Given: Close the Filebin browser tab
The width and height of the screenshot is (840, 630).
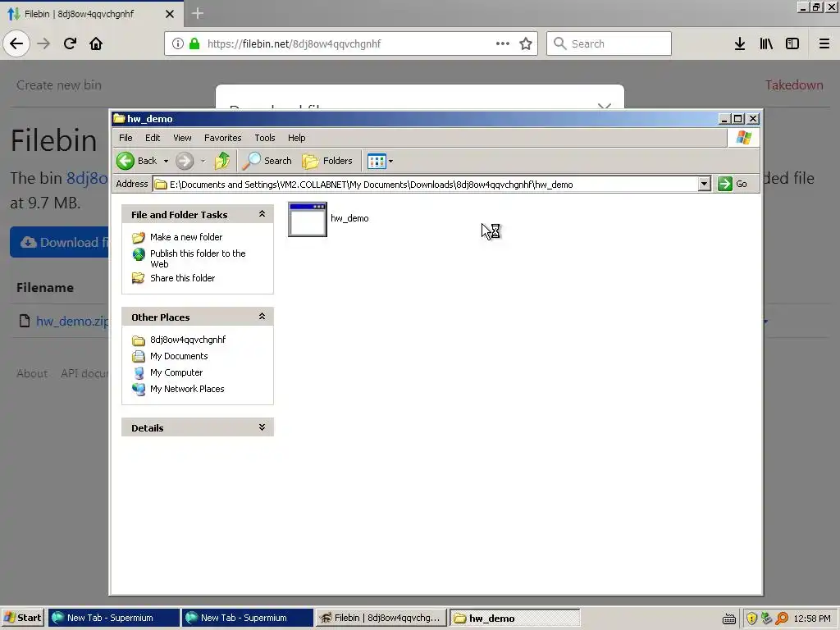Looking at the screenshot, I should [170, 14].
